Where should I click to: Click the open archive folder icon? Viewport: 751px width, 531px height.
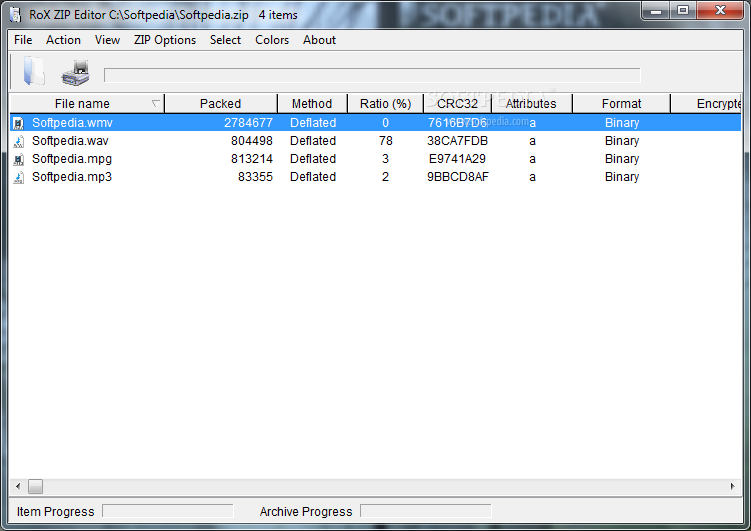click(x=34, y=72)
